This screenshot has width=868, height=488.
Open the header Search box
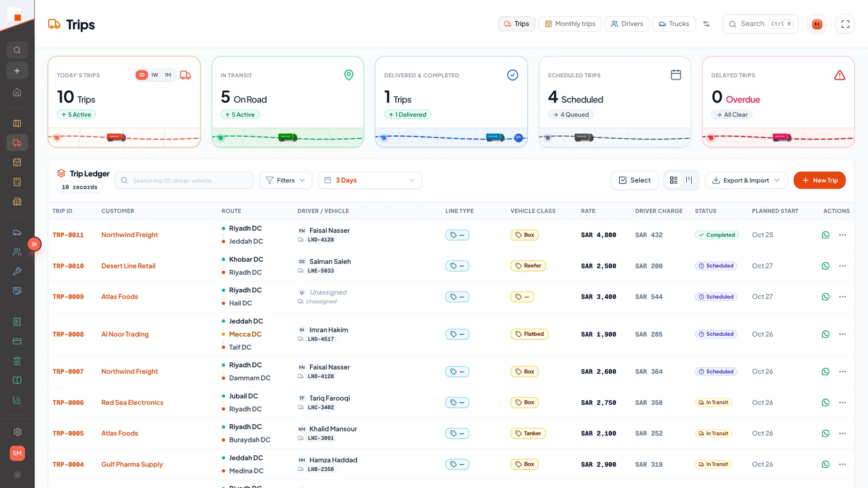[x=760, y=24]
